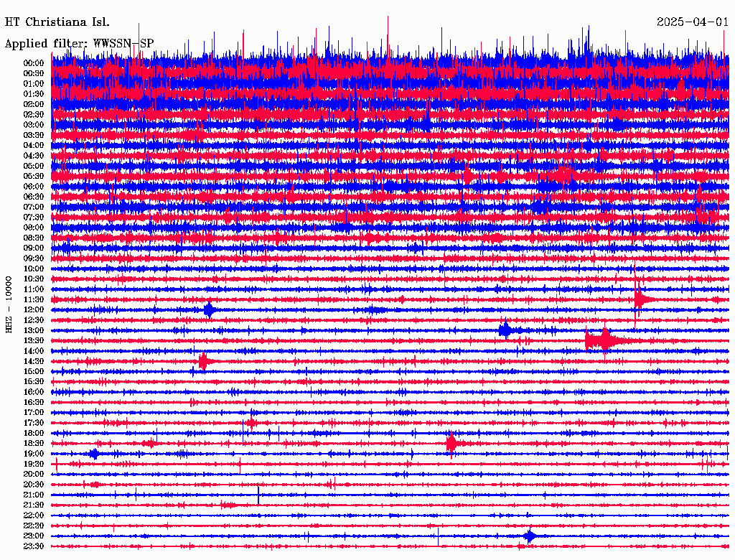Select the 02:30 time label
Viewport: 735px width, 560px height.
[x=34, y=114]
